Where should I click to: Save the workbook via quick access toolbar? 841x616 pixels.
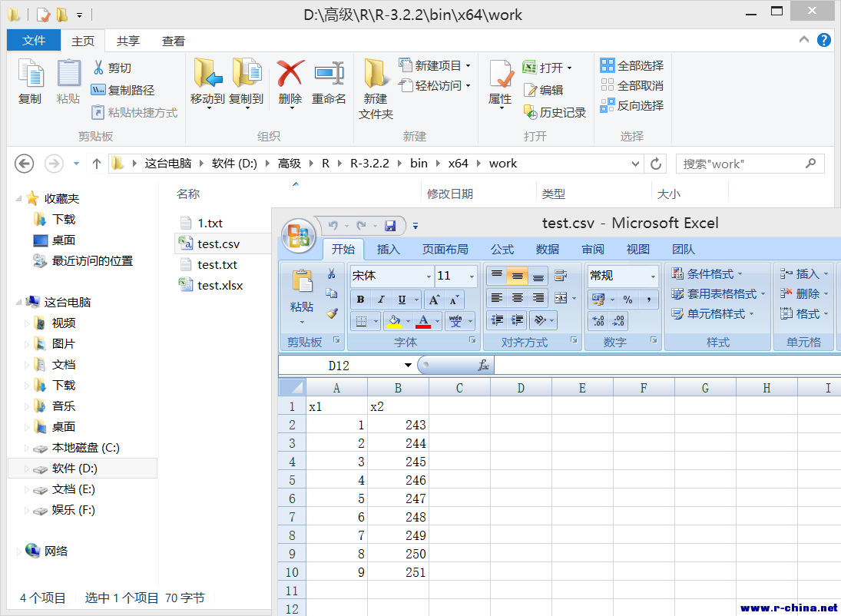coord(390,225)
